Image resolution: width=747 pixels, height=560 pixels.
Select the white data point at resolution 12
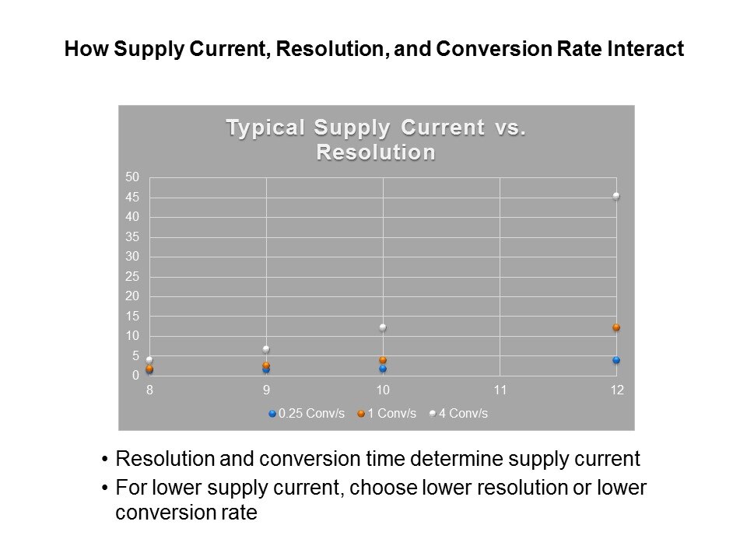click(616, 196)
